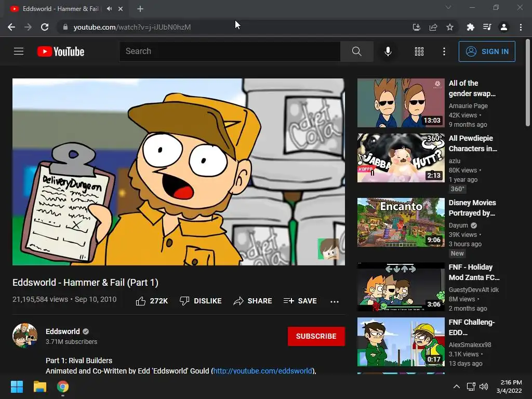This screenshot has width=532, height=399.
Task: Click 'Disney Movies Portrayed by...' title
Action: [472, 208]
